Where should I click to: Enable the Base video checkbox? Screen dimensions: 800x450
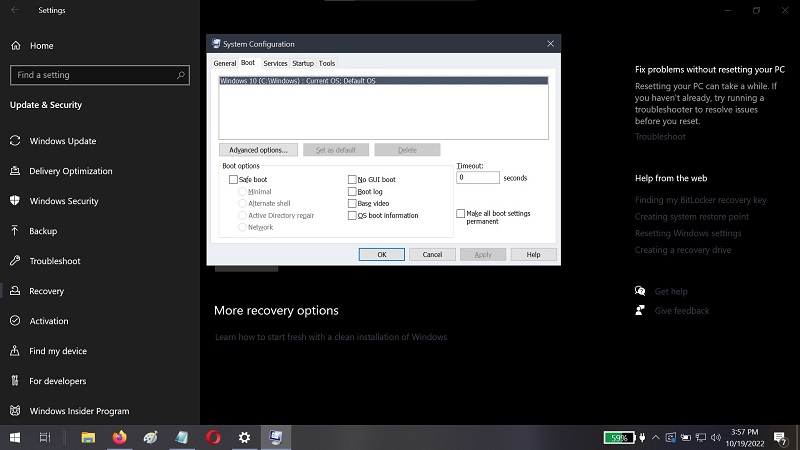coord(352,204)
